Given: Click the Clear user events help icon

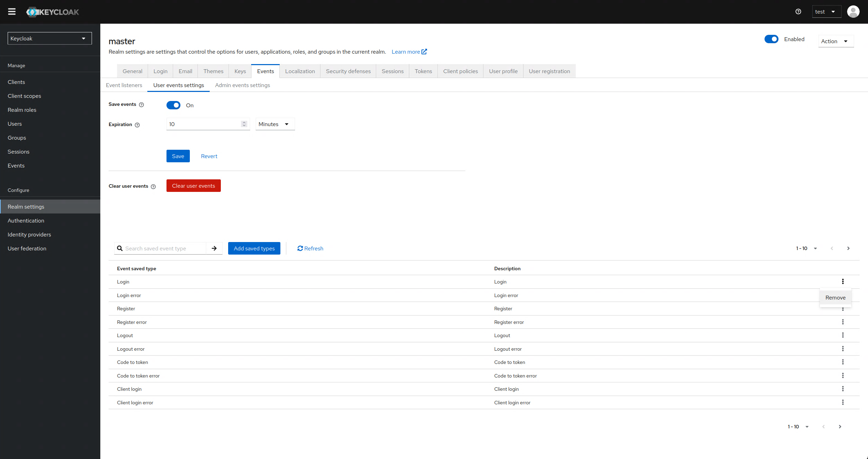Looking at the screenshot, I should click(x=153, y=187).
